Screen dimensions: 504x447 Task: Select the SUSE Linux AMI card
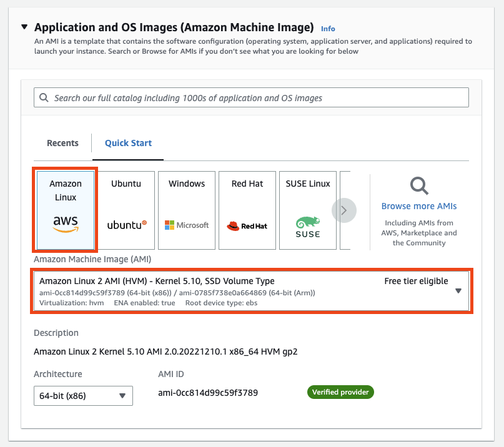point(308,210)
